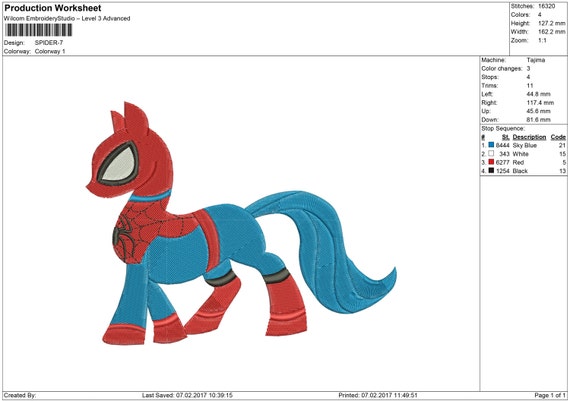Click stitch count "343" in White row
570x401 pixels.
(504, 154)
